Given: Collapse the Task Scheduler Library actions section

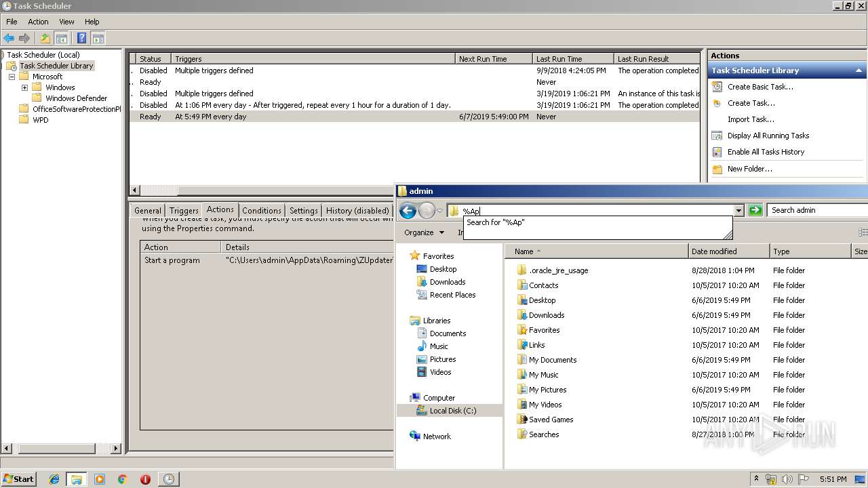Looking at the screenshot, I should pyautogui.click(x=859, y=70).
